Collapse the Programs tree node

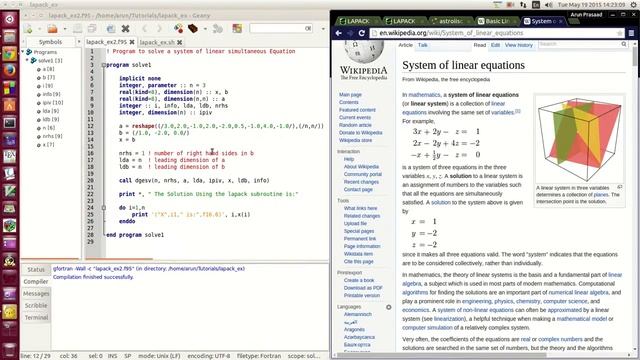23,52
